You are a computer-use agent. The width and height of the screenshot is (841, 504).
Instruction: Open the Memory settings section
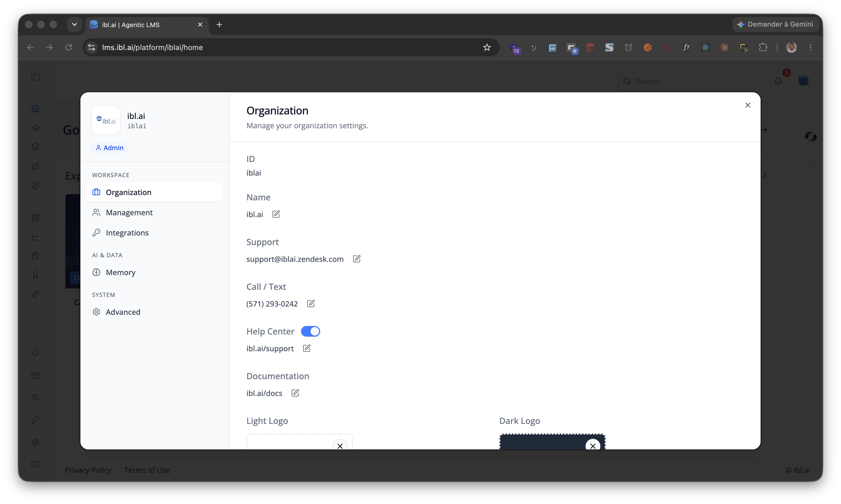[x=155, y=272]
